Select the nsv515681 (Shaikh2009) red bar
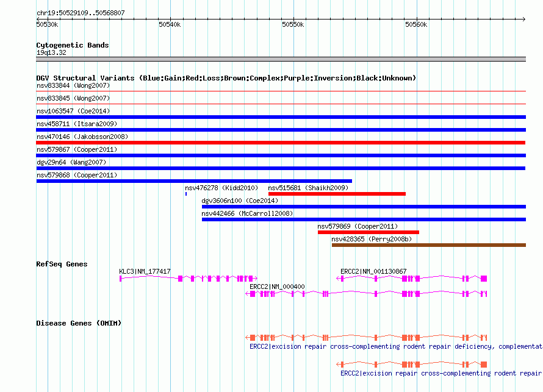 pos(337,194)
